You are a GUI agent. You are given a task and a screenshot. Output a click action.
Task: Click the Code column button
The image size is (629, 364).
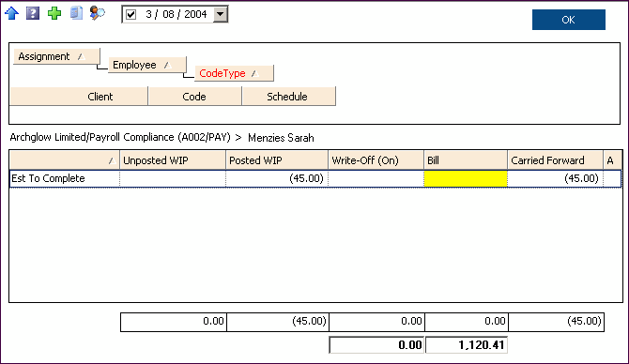[195, 97]
